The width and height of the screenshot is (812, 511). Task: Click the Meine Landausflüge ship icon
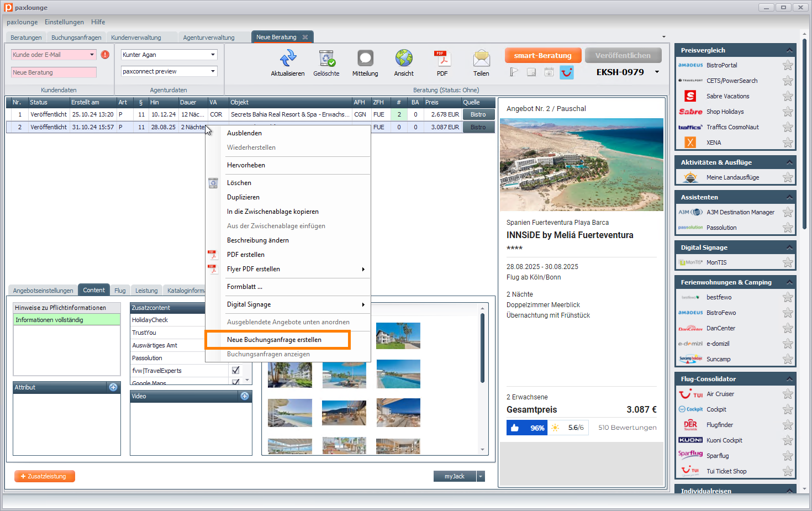click(690, 177)
